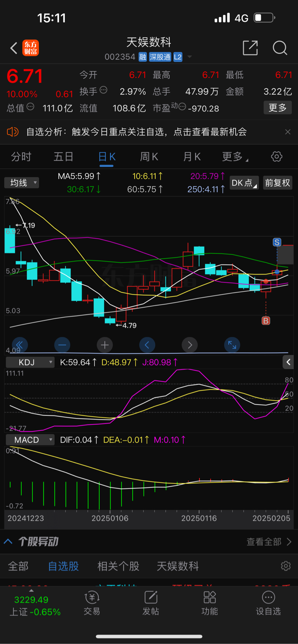Image resolution: width=298 pixels, height=644 pixels.
Task: Collapse the 个股异动 section chevron
Action: tap(8, 541)
